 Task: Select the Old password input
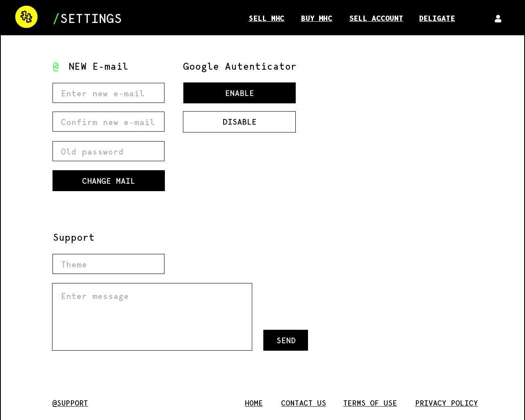(108, 151)
